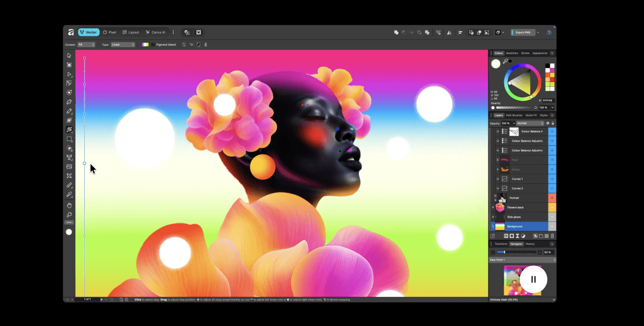Toggle the Pigment blend checkbox

pyautogui.click(x=153, y=45)
